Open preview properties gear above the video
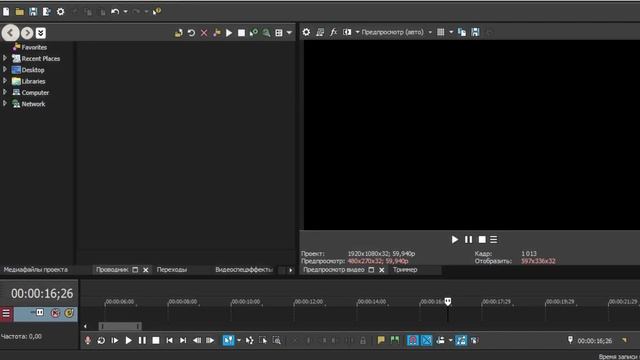 click(306, 32)
